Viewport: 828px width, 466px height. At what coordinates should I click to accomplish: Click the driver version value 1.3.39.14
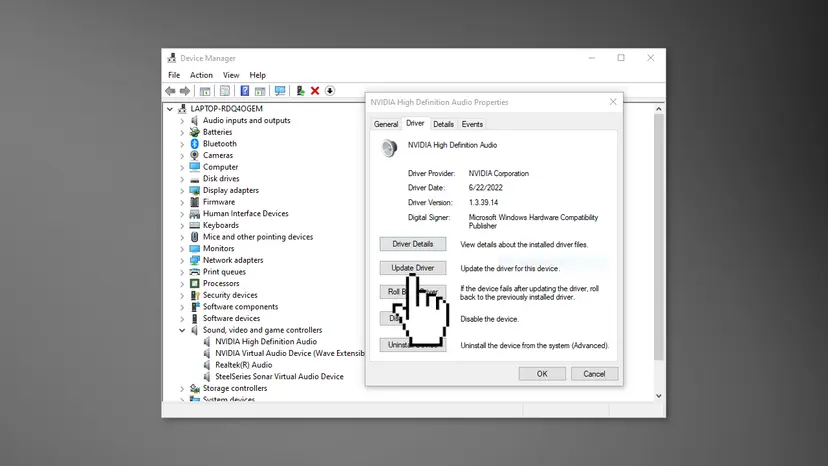(x=483, y=202)
